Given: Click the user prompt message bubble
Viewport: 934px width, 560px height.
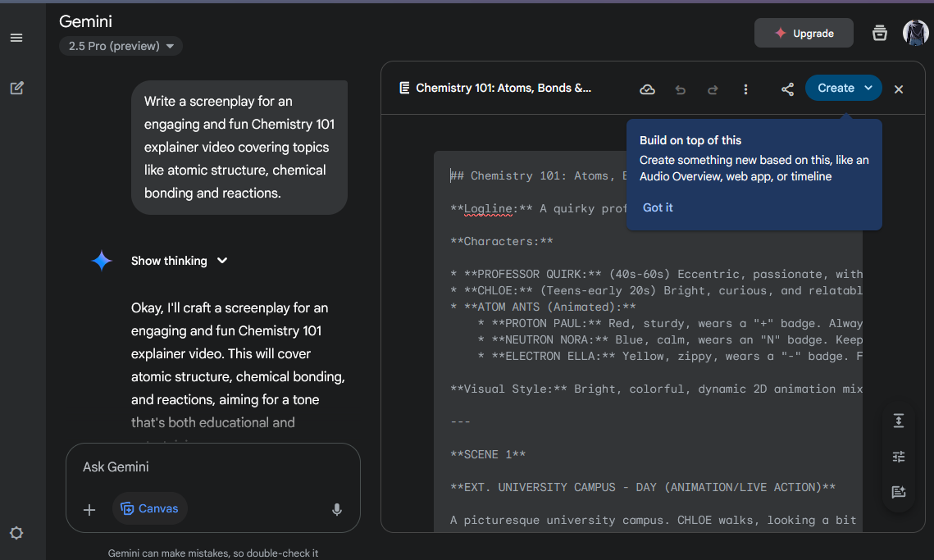Looking at the screenshot, I should pos(239,147).
